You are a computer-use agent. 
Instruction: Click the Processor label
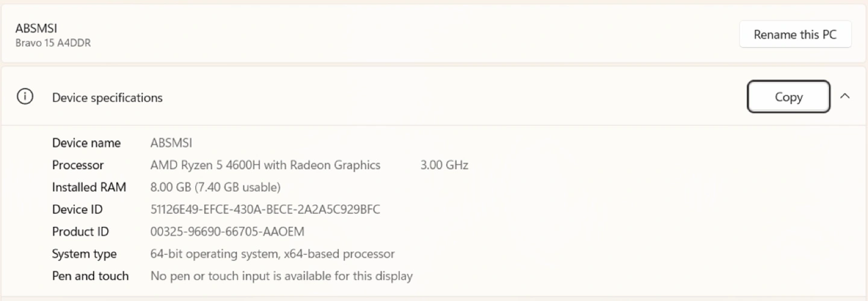point(78,165)
